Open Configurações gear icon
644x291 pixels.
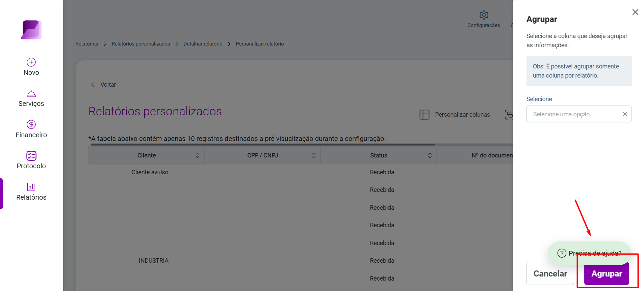click(x=484, y=15)
